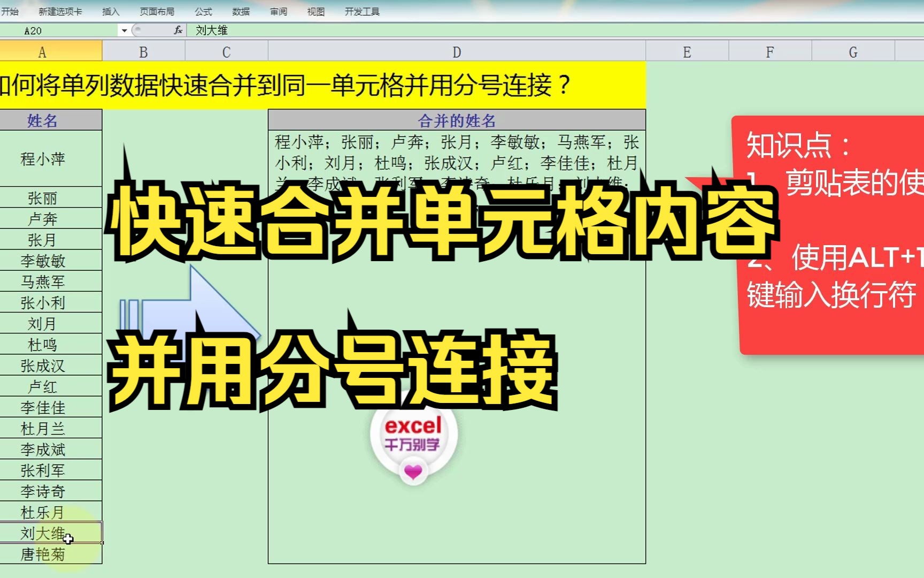Click the formula bar containing 刘大维
The image size is (924, 578).
[x=556, y=31]
